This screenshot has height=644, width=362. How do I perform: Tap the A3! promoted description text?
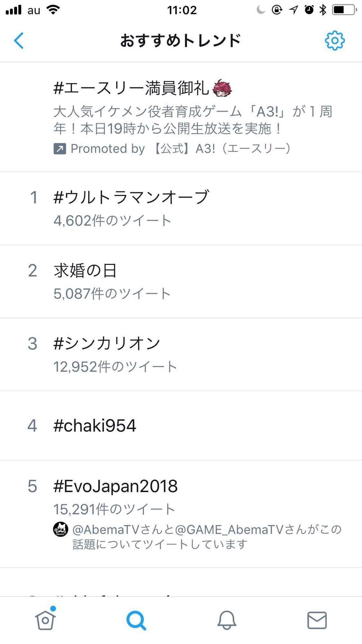193,120
